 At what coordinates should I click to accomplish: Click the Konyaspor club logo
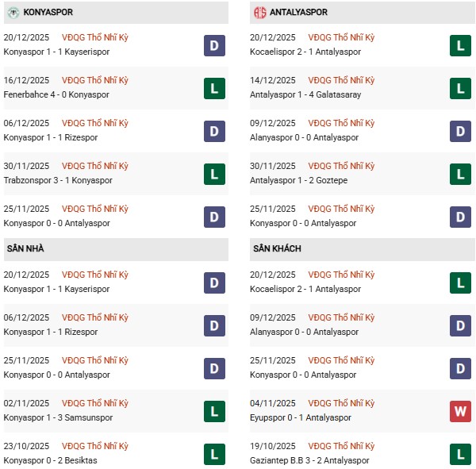(13, 13)
